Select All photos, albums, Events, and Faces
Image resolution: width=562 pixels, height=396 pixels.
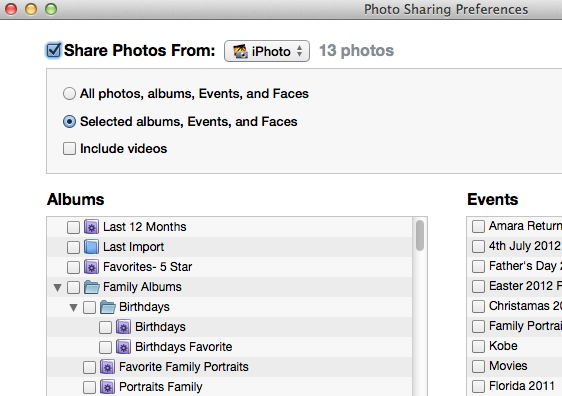(69, 94)
